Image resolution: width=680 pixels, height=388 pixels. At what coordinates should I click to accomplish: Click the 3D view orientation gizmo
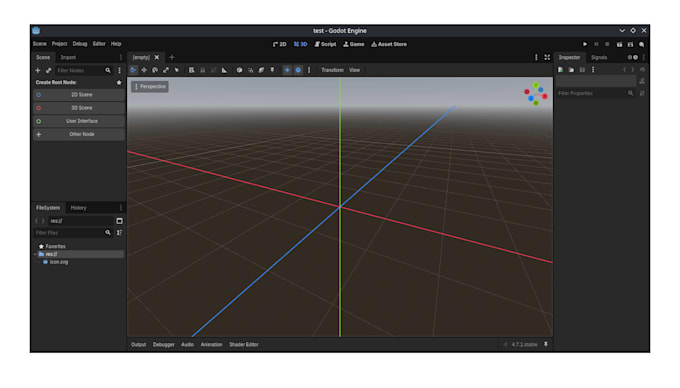point(536,94)
